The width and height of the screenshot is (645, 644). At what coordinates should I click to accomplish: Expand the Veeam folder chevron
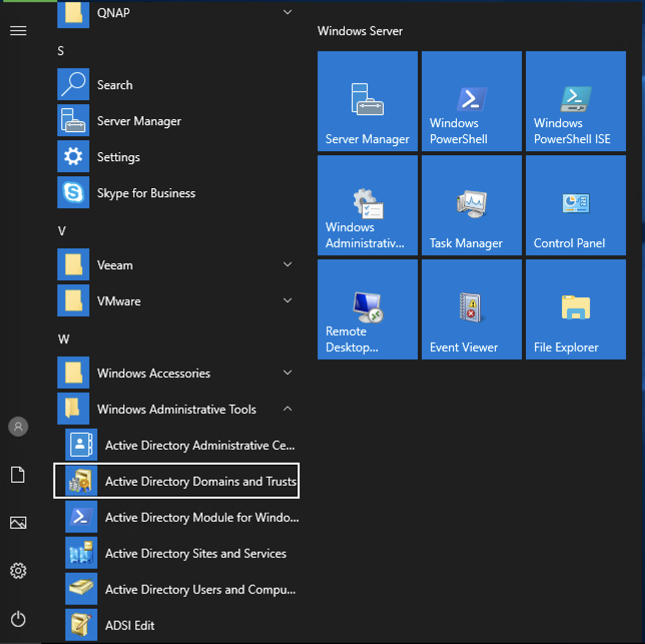tap(287, 264)
